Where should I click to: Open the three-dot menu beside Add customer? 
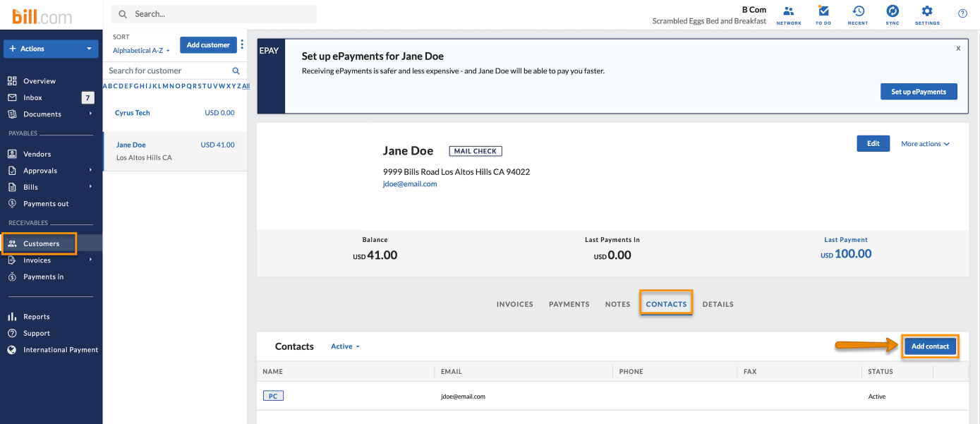click(x=242, y=44)
